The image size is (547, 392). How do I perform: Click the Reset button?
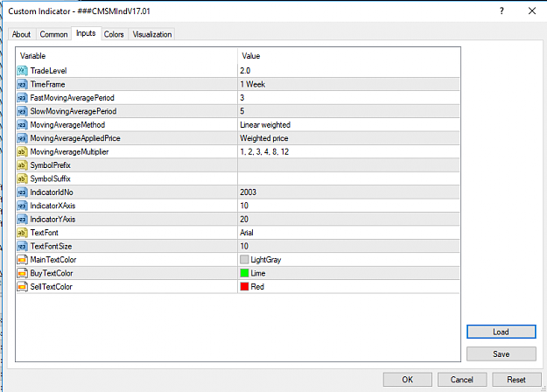516,380
